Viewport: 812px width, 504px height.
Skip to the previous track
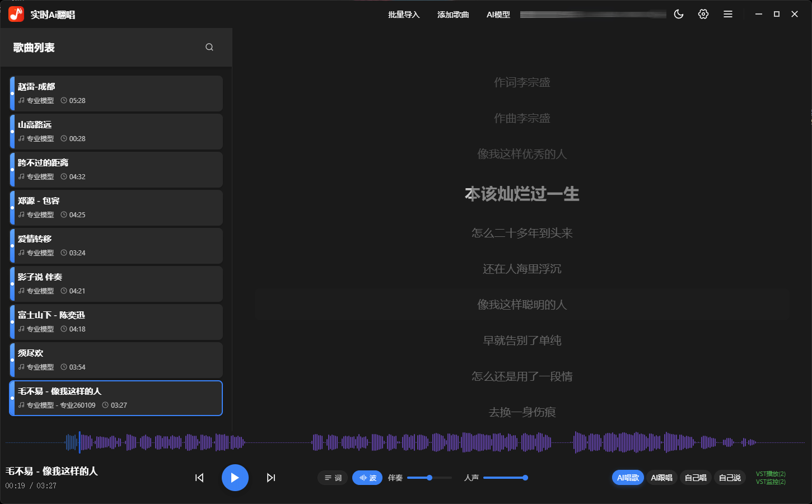tap(199, 477)
